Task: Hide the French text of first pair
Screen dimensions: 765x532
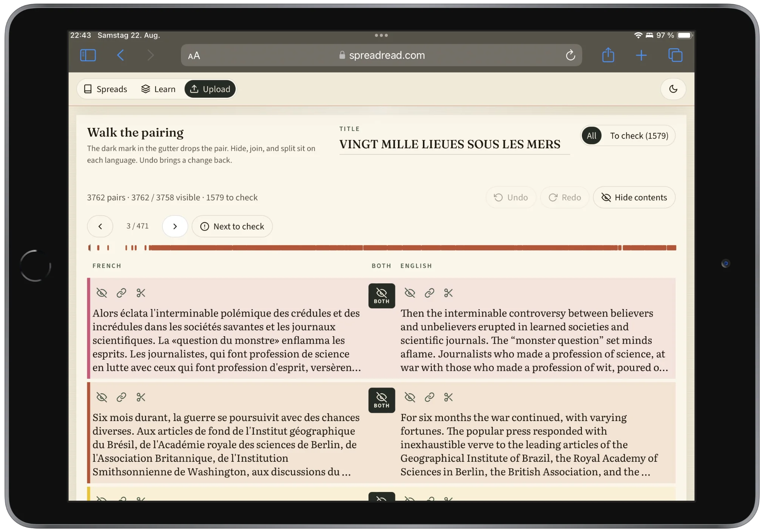Action: point(102,293)
